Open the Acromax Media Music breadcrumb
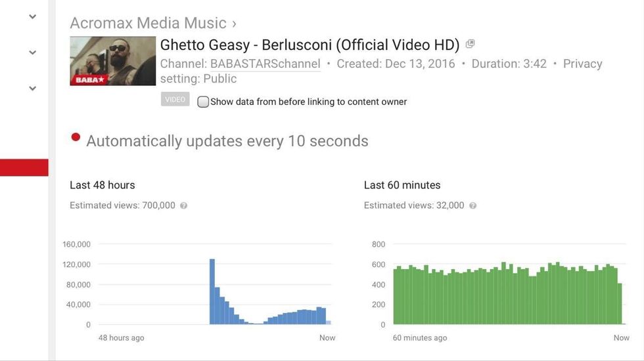 [148, 23]
